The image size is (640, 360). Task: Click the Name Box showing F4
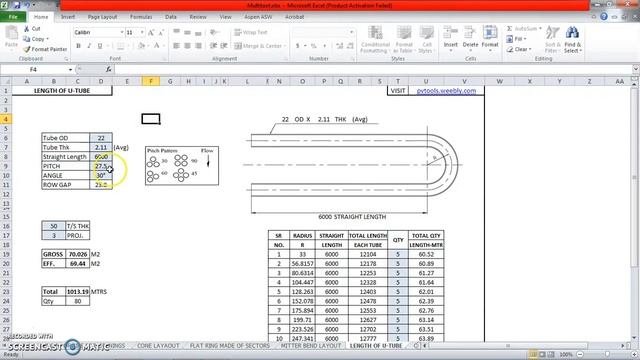(x=33, y=70)
